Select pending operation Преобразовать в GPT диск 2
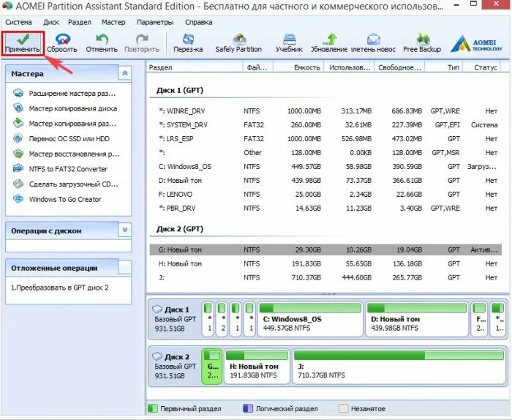The height and width of the screenshot is (420, 512). point(60,288)
